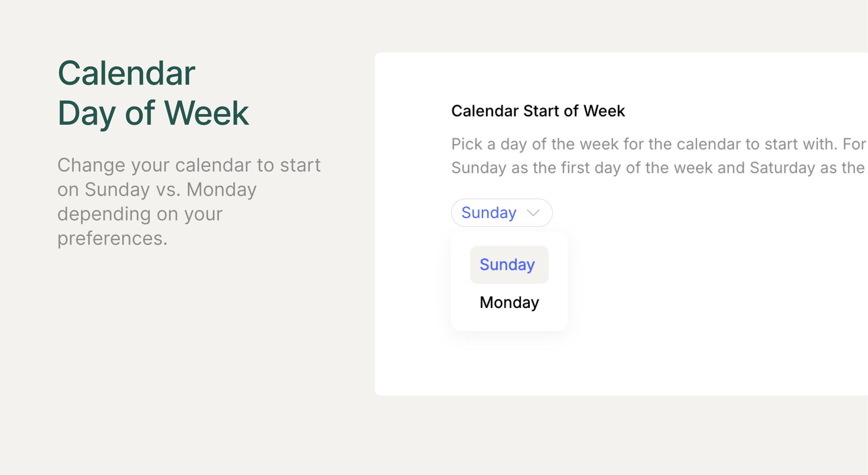Click the "on Sunday vs. Monday" line

(x=157, y=190)
